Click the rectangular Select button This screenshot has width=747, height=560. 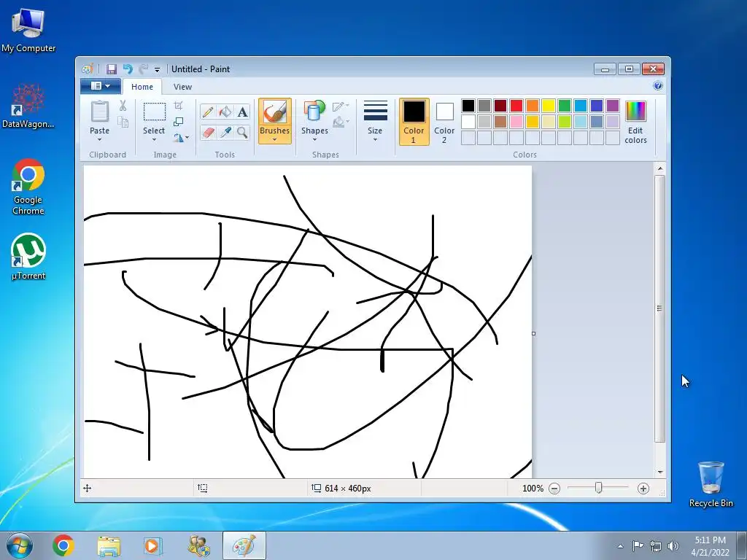coord(155,112)
